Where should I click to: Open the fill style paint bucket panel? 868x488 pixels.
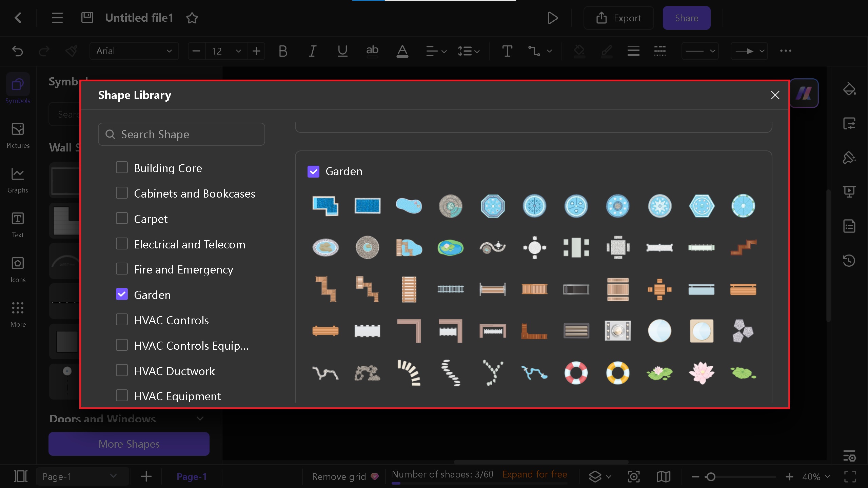pos(849,89)
